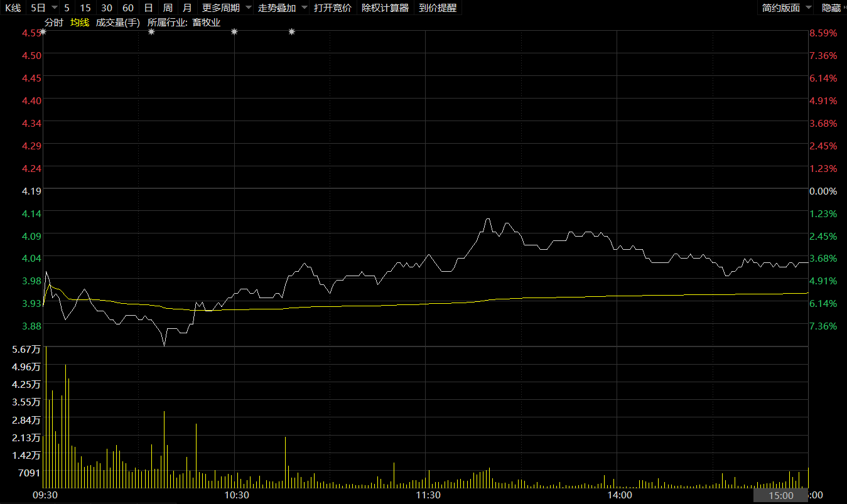
Task: Click the 11:30 time axis label
Action: click(428, 495)
